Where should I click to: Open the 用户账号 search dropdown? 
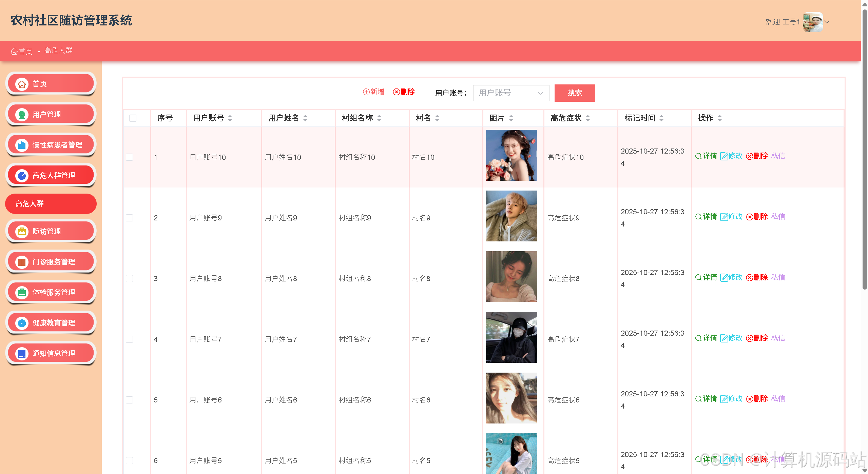coord(511,93)
